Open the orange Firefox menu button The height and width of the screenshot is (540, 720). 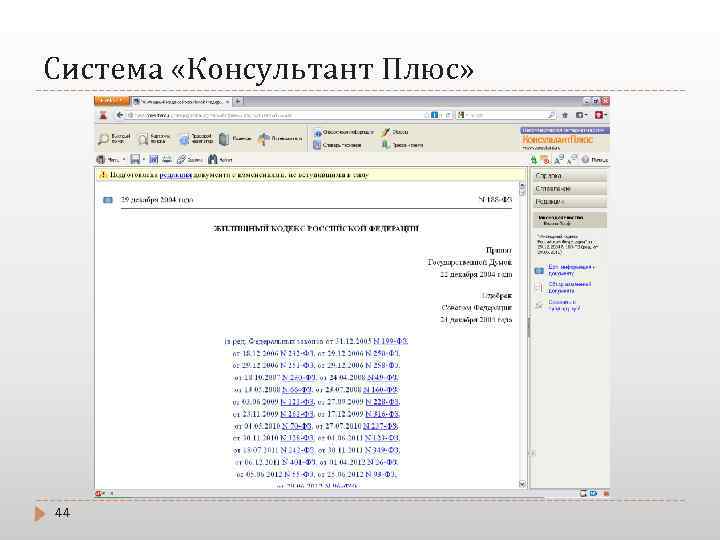(x=112, y=101)
